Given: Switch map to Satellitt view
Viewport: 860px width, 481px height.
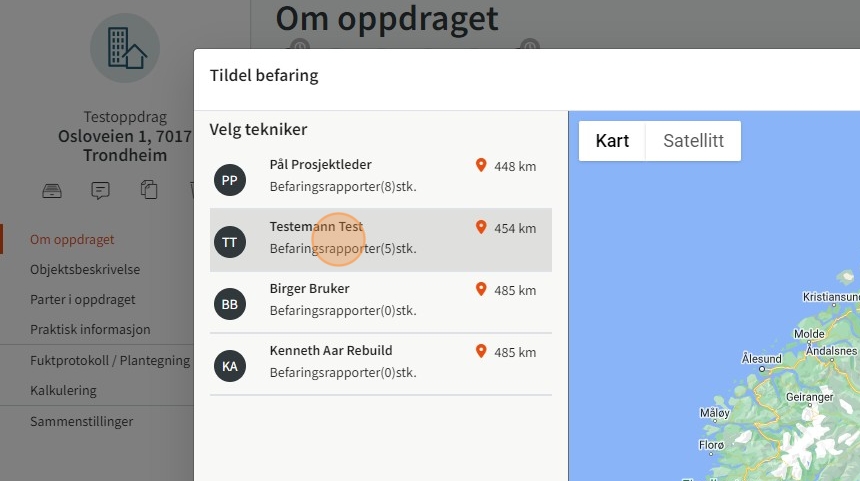Looking at the screenshot, I should [x=693, y=141].
